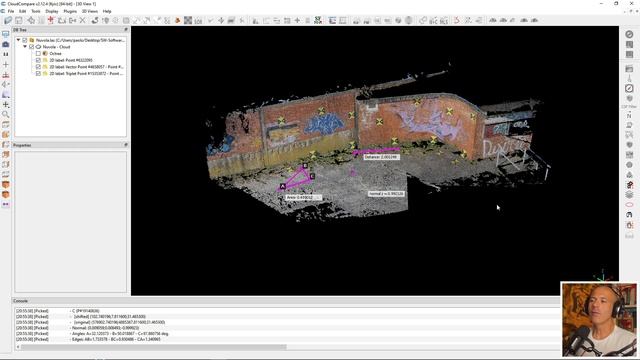Screen dimensions: 640x360
Task: Click the SOR filter toolbar icon
Action: coord(198,20)
